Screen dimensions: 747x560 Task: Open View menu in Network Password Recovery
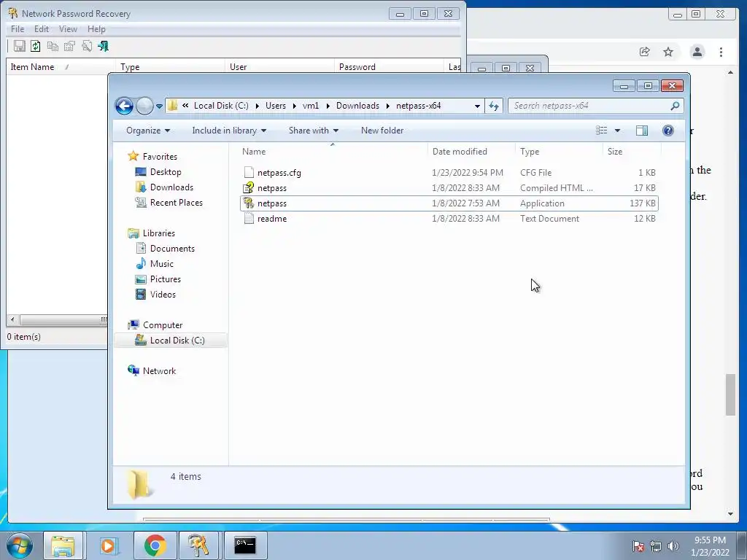(x=68, y=29)
